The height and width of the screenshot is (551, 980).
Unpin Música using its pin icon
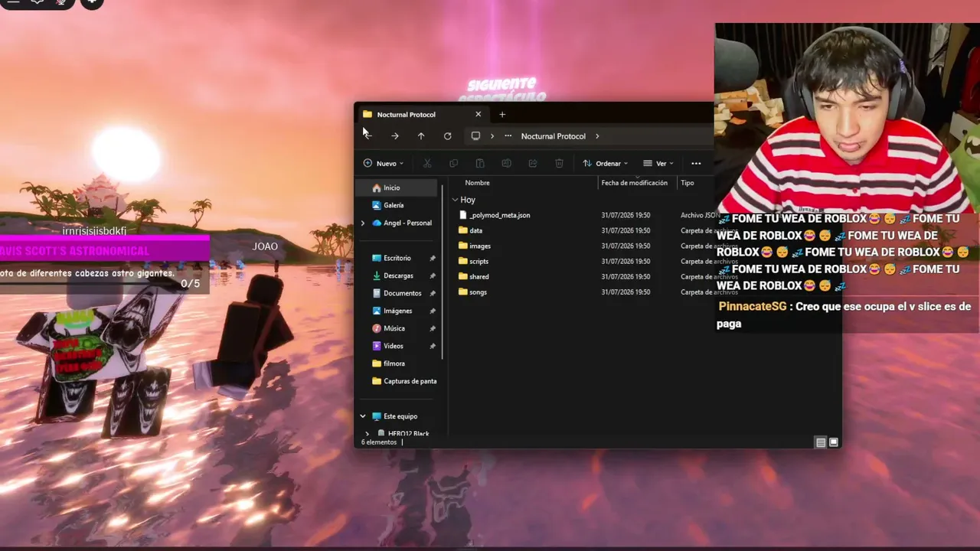(433, 328)
